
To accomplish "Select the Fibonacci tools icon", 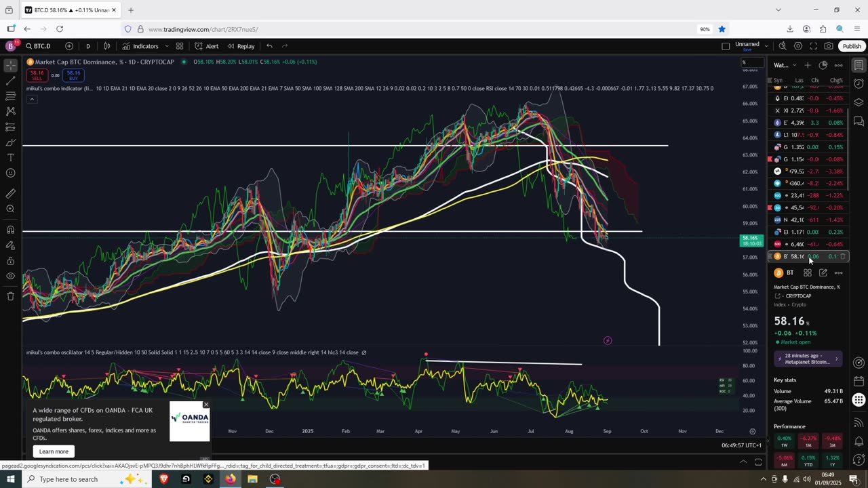I will click(x=10, y=96).
